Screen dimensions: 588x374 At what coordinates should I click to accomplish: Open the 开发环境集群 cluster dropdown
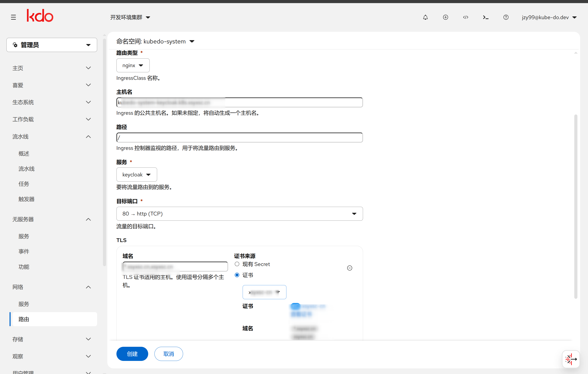pos(130,17)
